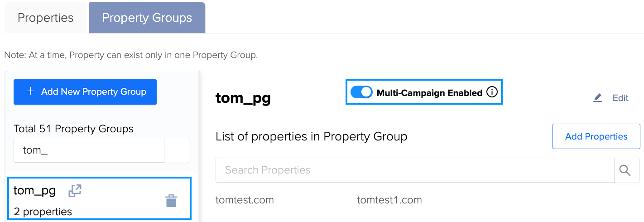Image resolution: width=644 pixels, height=222 pixels.
Task: Click the Multi-Campaign Enabled label text
Action: click(x=429, y=93)
